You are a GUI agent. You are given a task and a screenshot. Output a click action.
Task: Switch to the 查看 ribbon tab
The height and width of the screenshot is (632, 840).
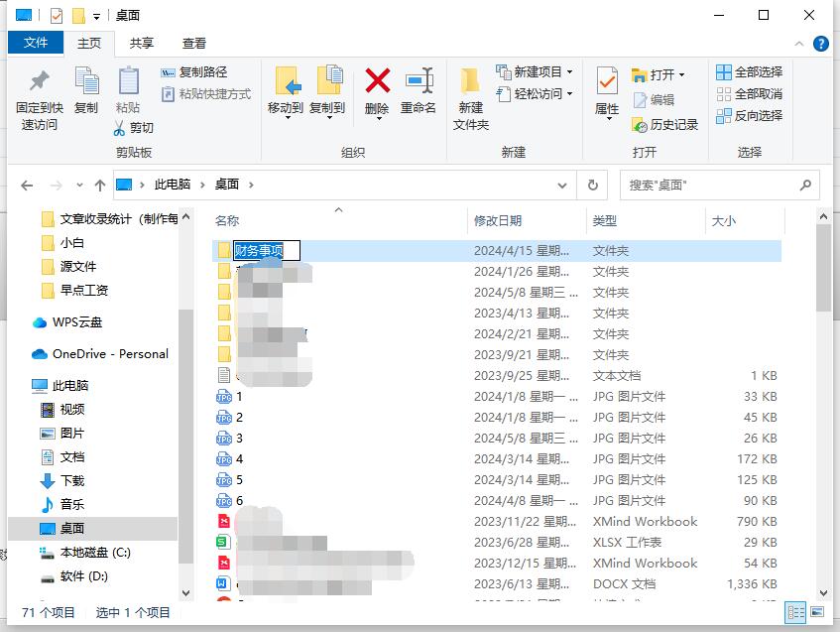193,42
